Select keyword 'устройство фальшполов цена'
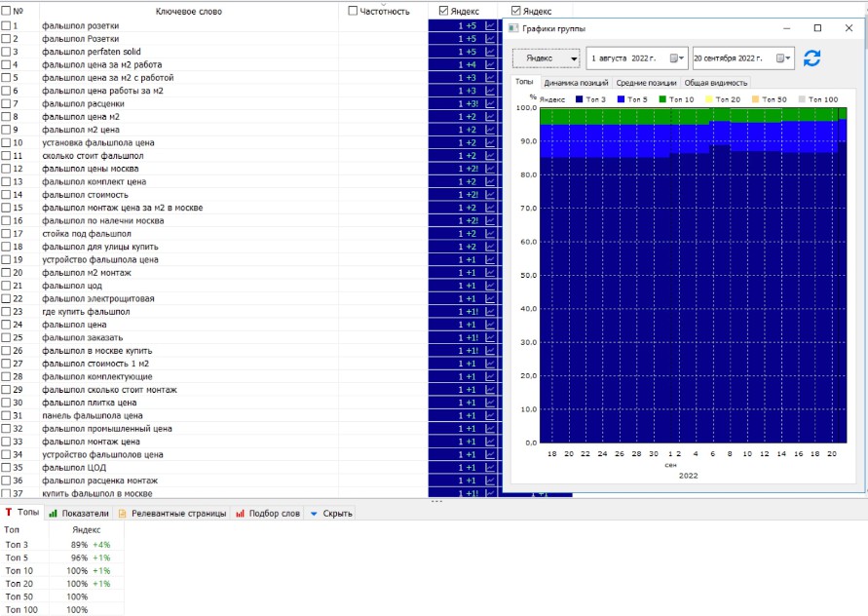The image size is (868, 616). [102, 455]
